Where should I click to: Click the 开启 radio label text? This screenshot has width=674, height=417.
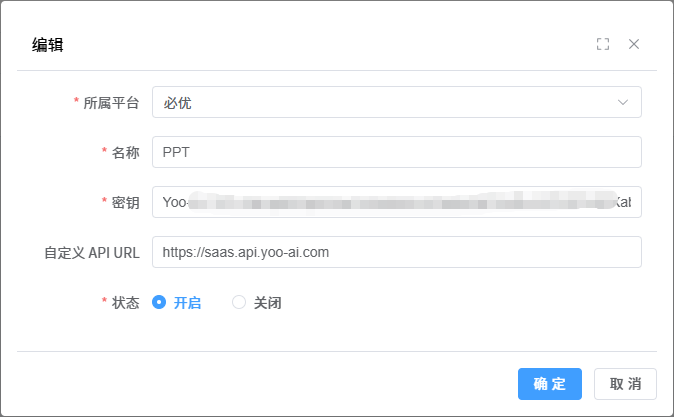187,302
